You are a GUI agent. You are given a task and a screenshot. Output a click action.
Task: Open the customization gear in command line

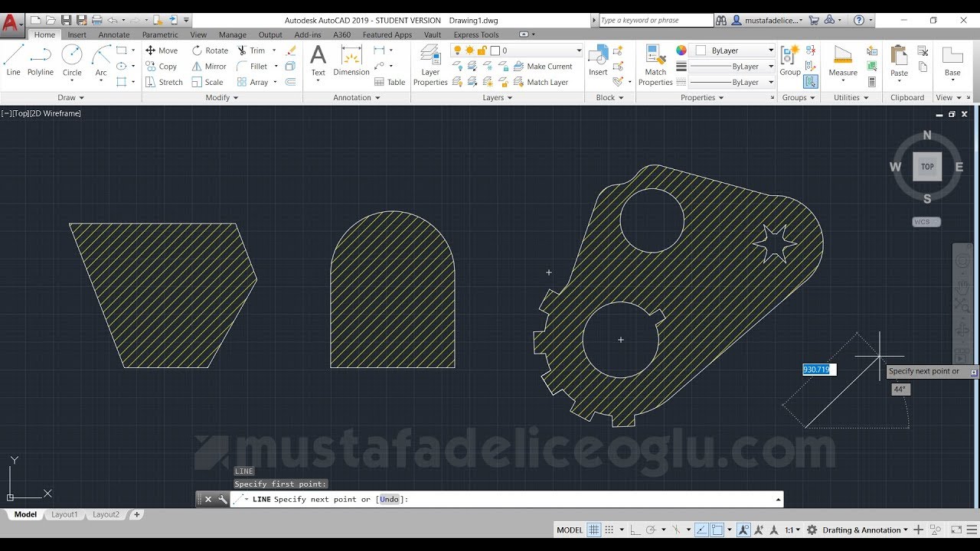pyautogui.click(x=223, y=499)
